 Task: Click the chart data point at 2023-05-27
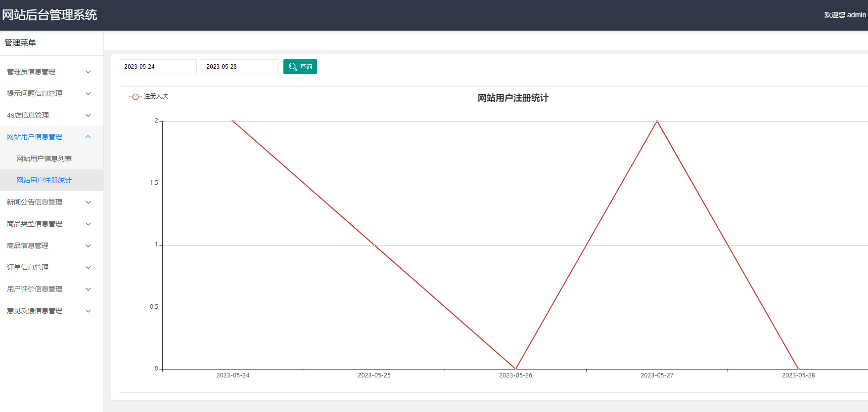[x=657, y=121]
